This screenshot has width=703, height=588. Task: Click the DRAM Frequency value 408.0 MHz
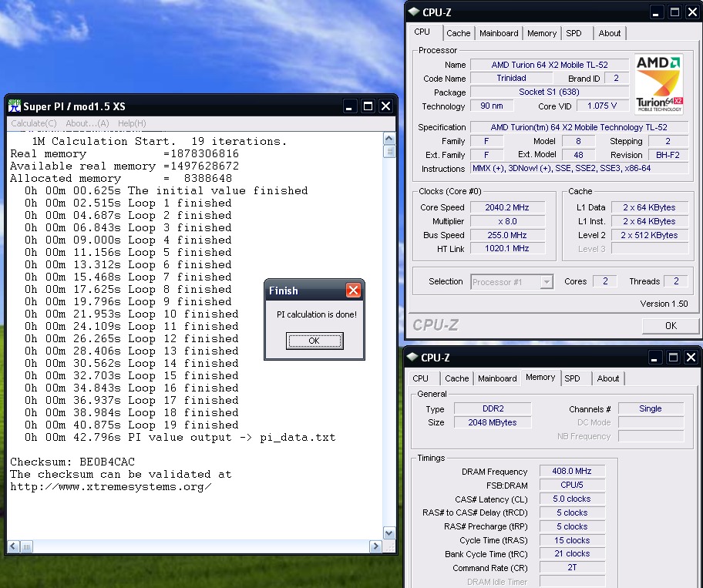click(572, 471)
